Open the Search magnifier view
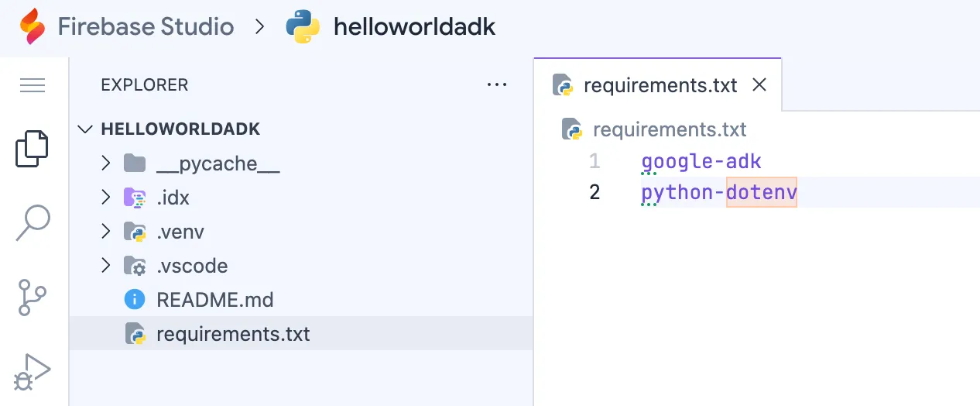The image size is (980, 406). (x=33, y=223)
